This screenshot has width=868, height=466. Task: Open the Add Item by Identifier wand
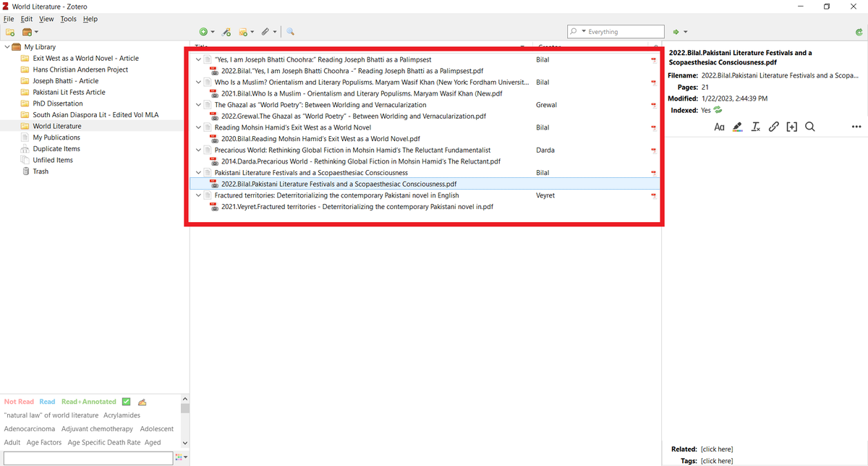226,32
